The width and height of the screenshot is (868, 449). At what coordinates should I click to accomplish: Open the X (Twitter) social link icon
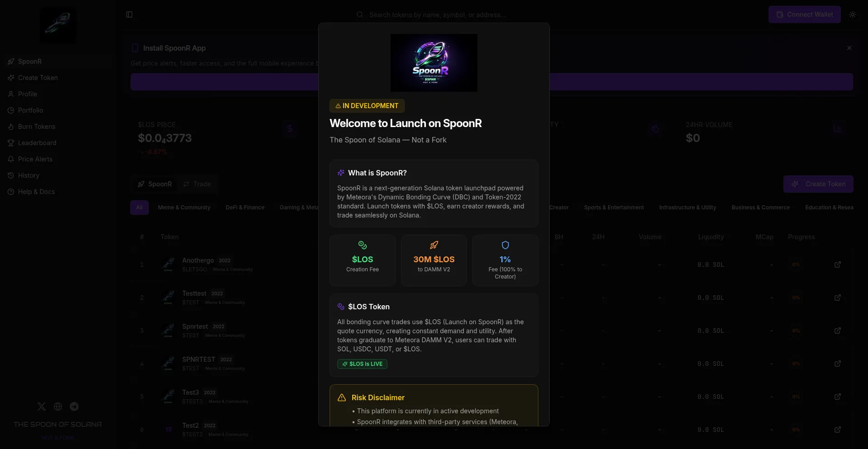[x=42, y=406]
